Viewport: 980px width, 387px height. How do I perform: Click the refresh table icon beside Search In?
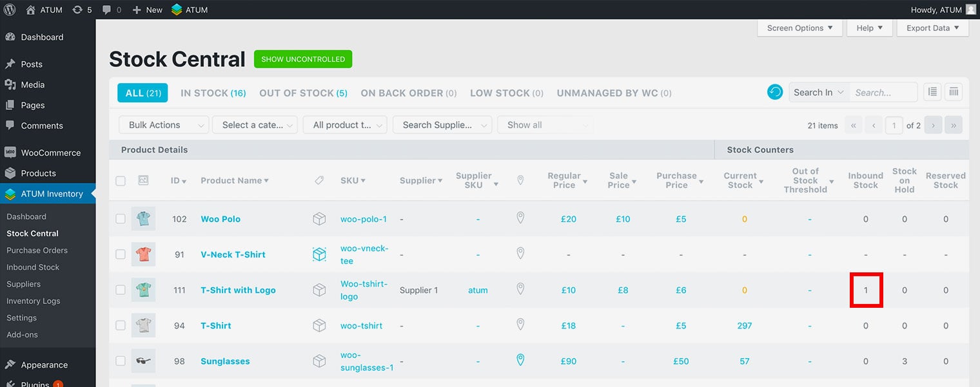[x=775, y=92]
